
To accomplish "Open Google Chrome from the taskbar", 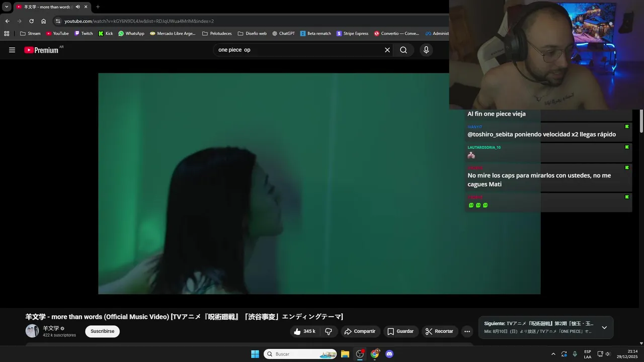I will (375, 354).
